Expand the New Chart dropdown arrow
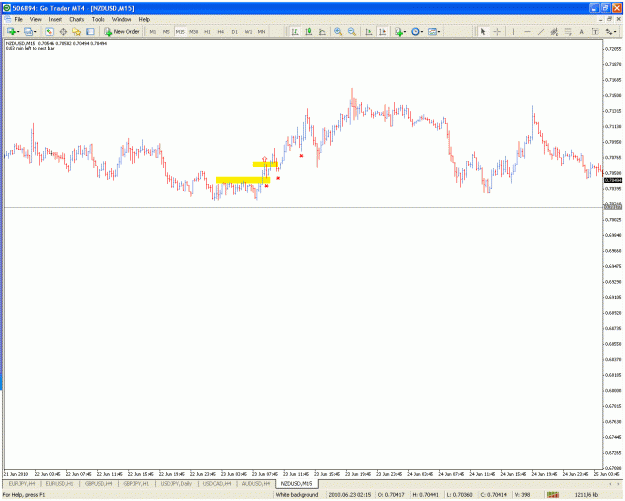 point(18,31)
